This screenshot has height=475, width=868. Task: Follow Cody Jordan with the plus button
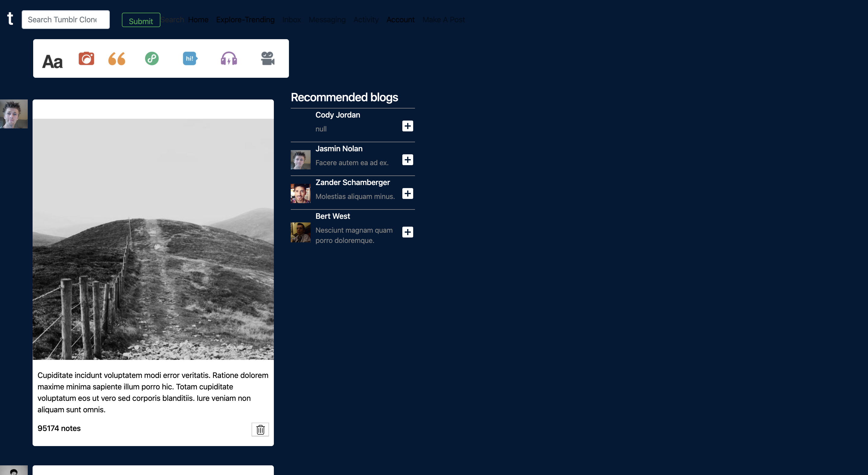click(407, 126)
